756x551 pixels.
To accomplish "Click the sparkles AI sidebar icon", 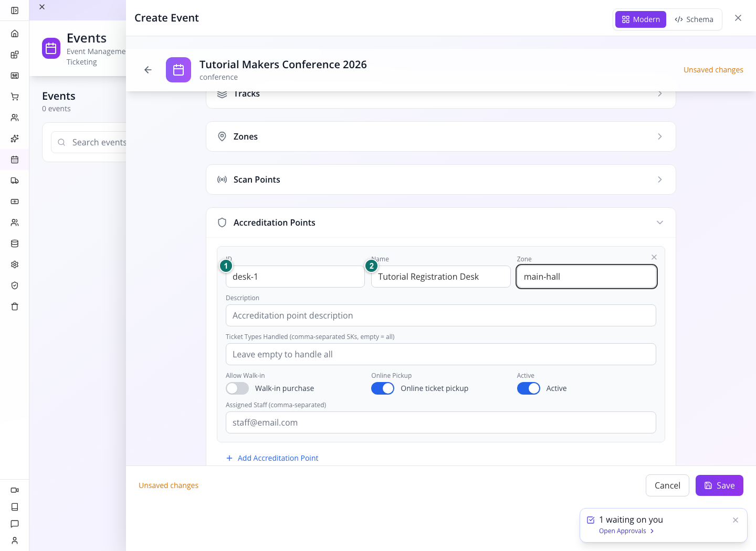I will (x=15, y=139).
